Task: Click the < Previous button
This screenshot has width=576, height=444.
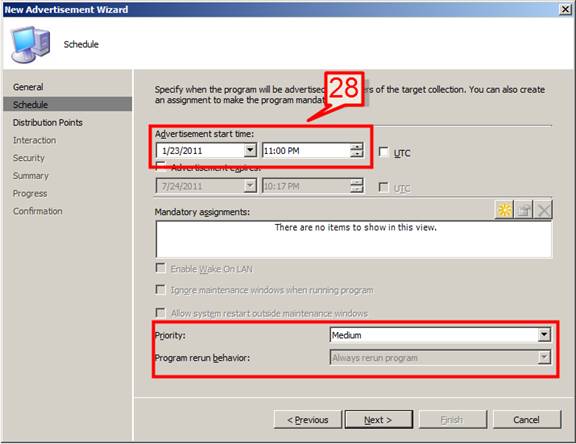Action: click(x=308, y=420)
